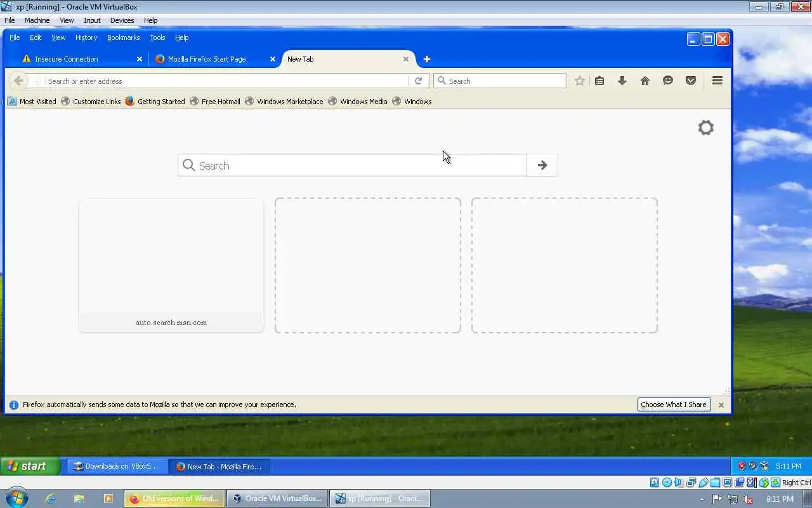This screenshot has width=812, height=508.
Task: Open XP security shield tray icon
Action: pos(742,466)
